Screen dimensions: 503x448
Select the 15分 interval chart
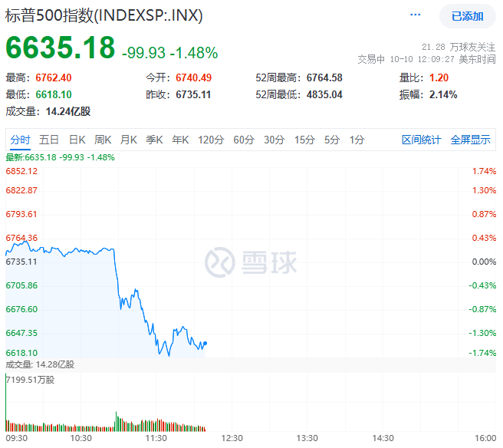coord(304,140)
